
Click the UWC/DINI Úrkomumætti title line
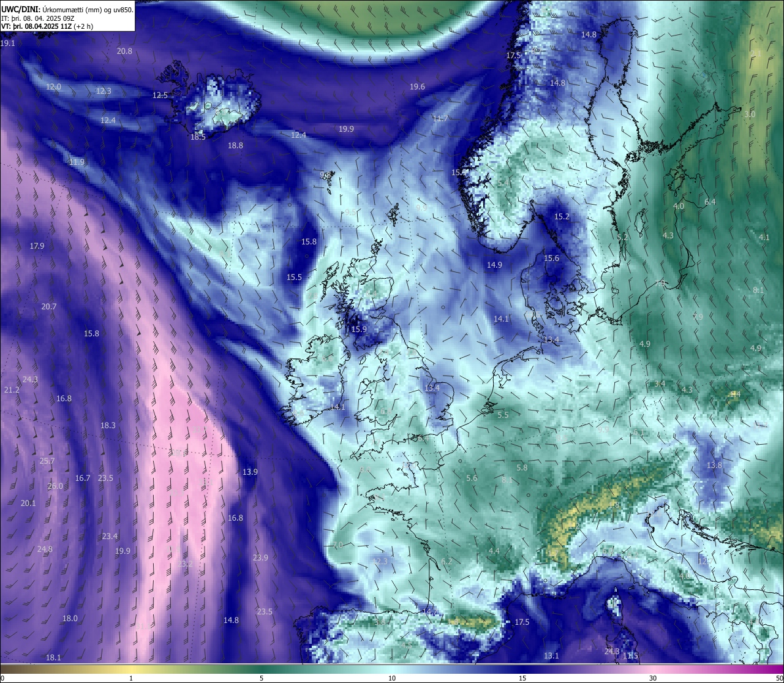67,9
